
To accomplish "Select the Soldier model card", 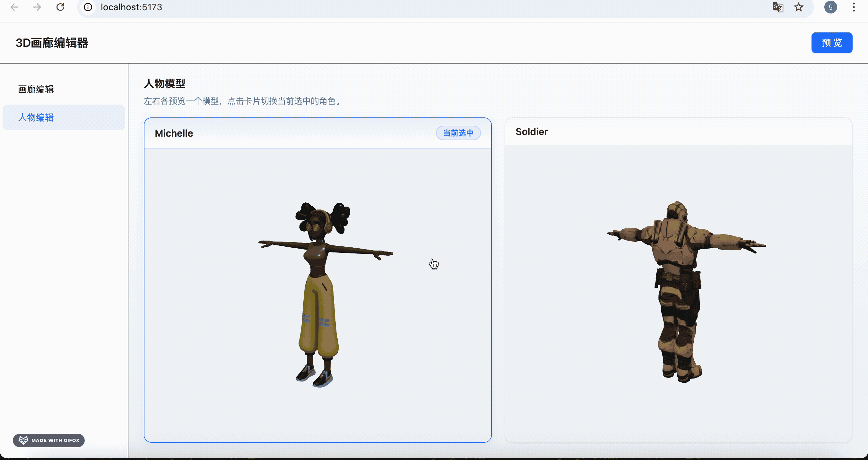I will (678, 280).
